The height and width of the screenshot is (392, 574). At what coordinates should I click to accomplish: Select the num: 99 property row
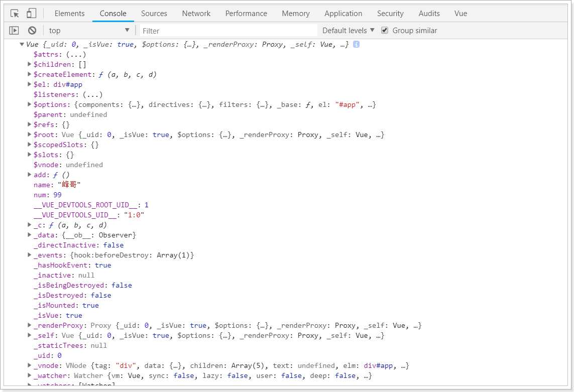[48, 195]
